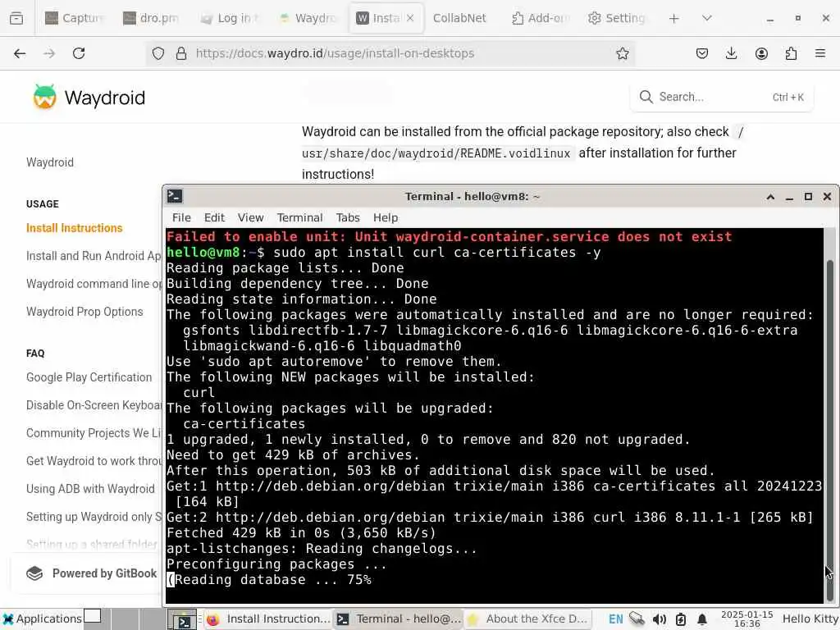Open the tracking protection shield icon
This screenshot has height=630, width=840.
(x=158, y=53)
